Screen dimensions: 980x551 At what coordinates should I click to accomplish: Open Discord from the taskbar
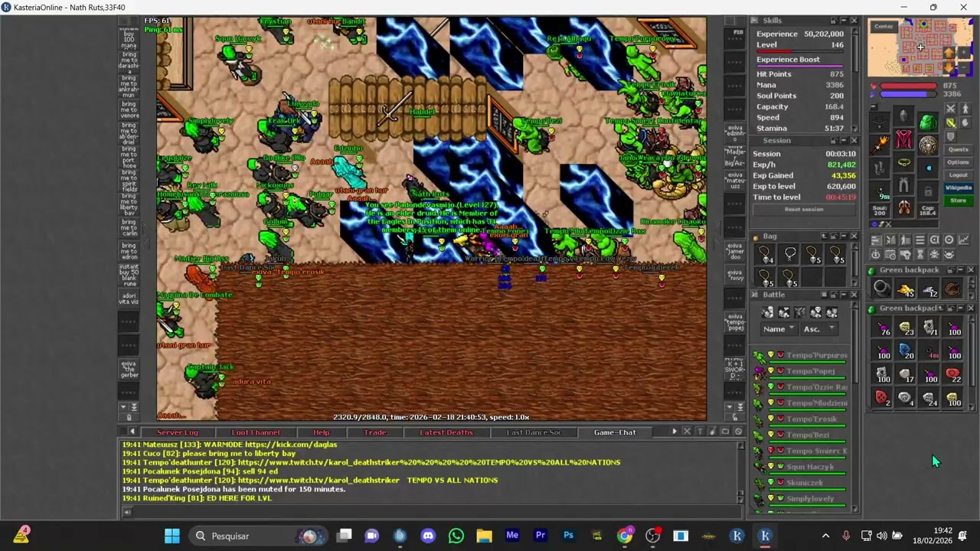tap(428, 536)
